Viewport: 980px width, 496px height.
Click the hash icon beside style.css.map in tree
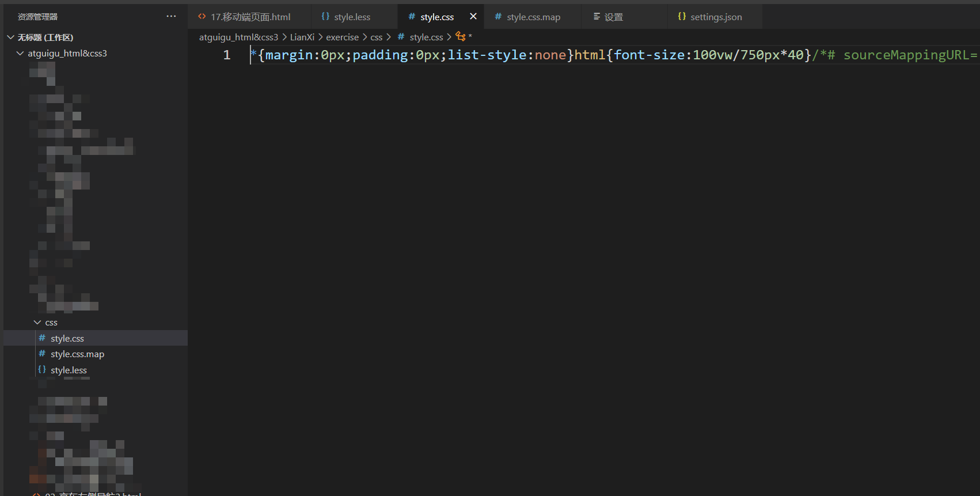click(x=42, y=354)
